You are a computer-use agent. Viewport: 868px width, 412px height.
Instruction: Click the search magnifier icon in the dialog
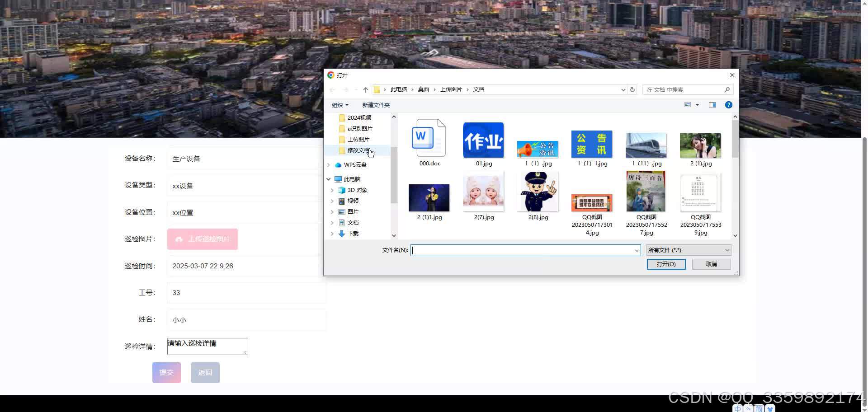tap(727, 89)
